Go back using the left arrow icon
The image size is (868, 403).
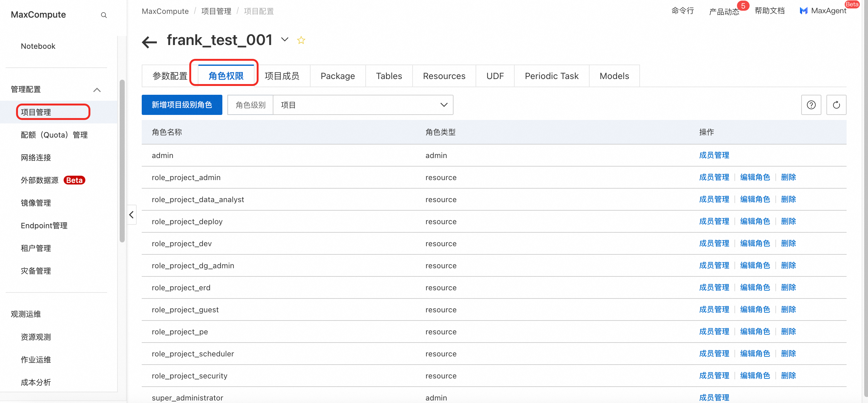tap(150, 42)
